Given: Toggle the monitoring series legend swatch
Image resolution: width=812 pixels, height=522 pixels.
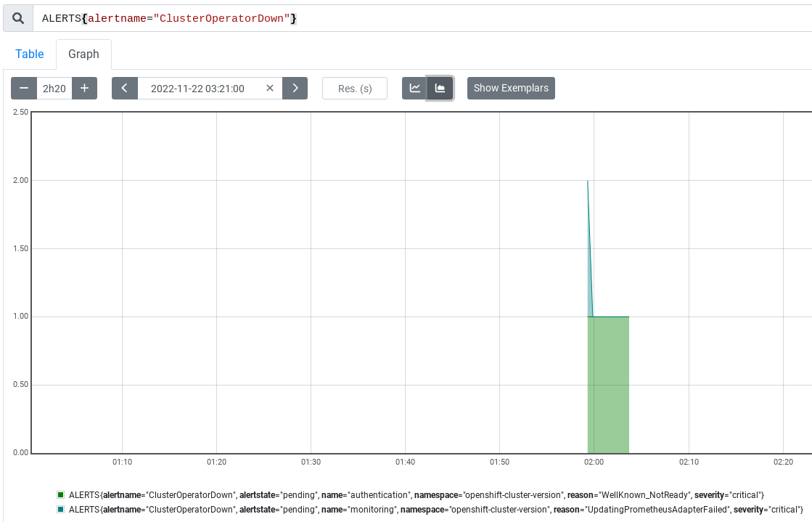Looking at the screenshot, I should point(60,510).
